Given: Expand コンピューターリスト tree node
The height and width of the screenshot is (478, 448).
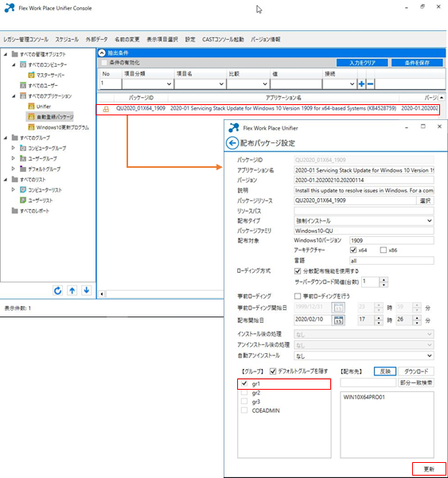Looking at the screenshot, I should [13, 189].
